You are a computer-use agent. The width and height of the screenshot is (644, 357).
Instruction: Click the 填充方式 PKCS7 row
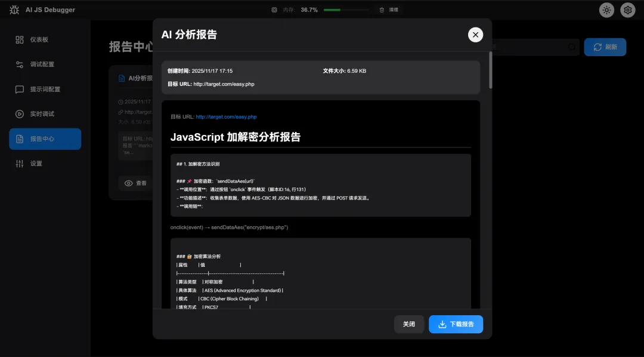213,307
